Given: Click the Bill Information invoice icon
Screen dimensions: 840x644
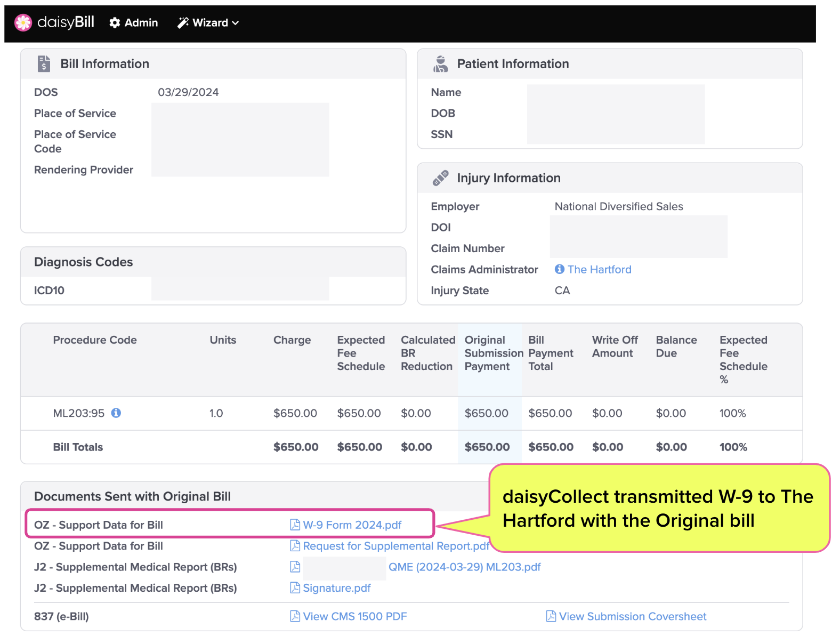Looking at the screenshot, I should pyautogui.click(x=44, y=63).
